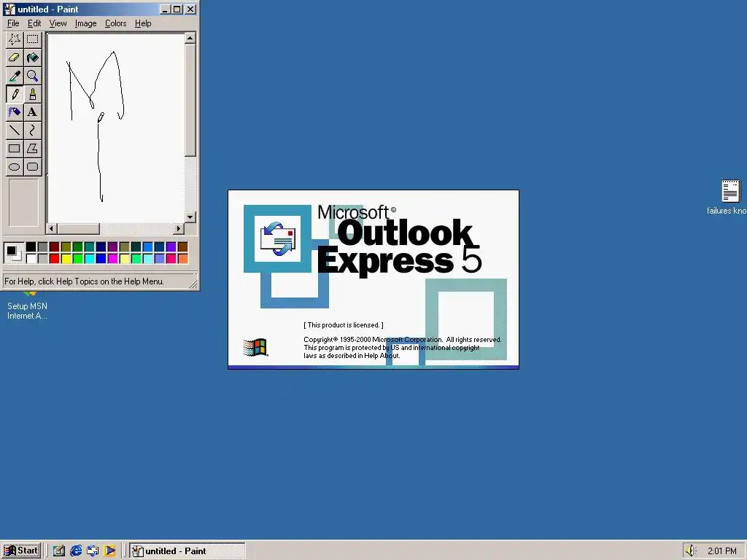Image resolution: width=747 pixels, height=560 pixels.
Task: Pick the brown color swatch
Action: 182,246
